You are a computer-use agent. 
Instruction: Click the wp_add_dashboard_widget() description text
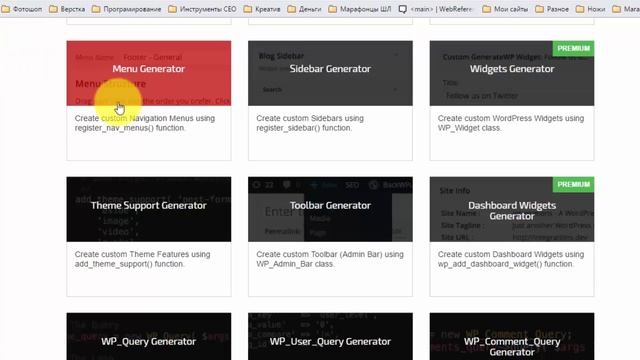511,259
